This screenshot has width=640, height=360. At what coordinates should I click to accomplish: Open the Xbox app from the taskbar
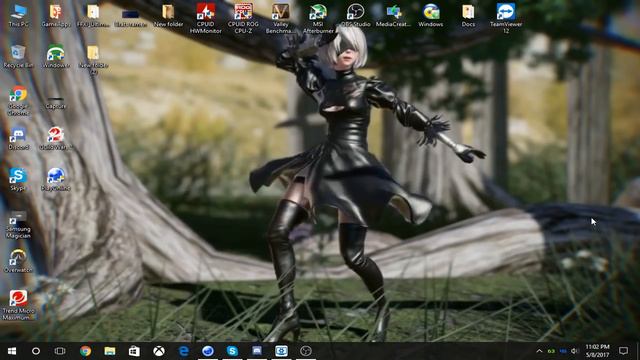tap(159, 351)
